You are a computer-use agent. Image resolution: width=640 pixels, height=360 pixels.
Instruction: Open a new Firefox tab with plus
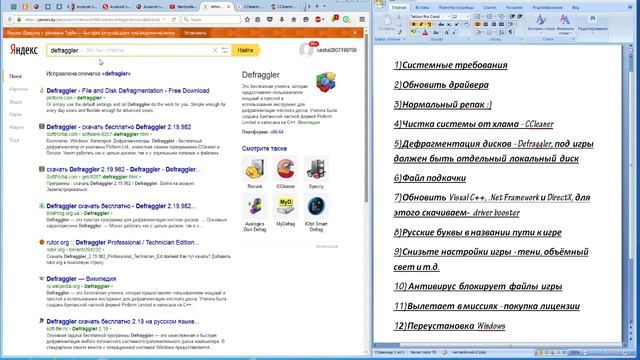coord(317,6)
